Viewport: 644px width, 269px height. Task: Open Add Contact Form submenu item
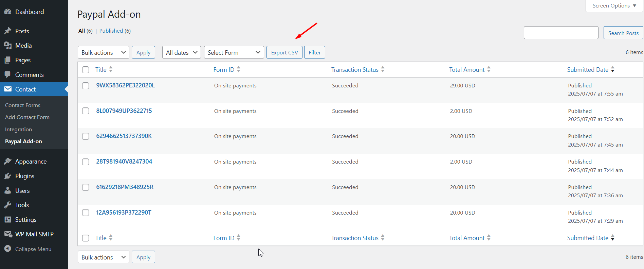[27, 117]
